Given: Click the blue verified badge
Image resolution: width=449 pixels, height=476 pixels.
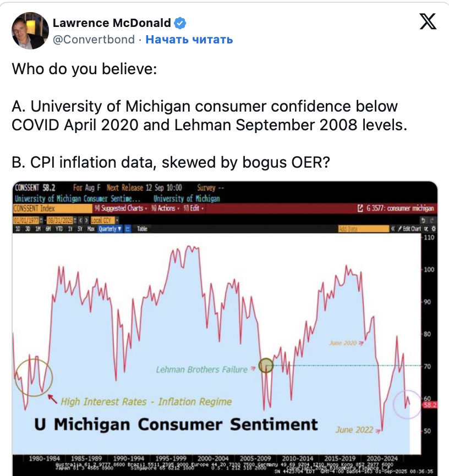Looking at the screenshot, I should click(180, 23).
